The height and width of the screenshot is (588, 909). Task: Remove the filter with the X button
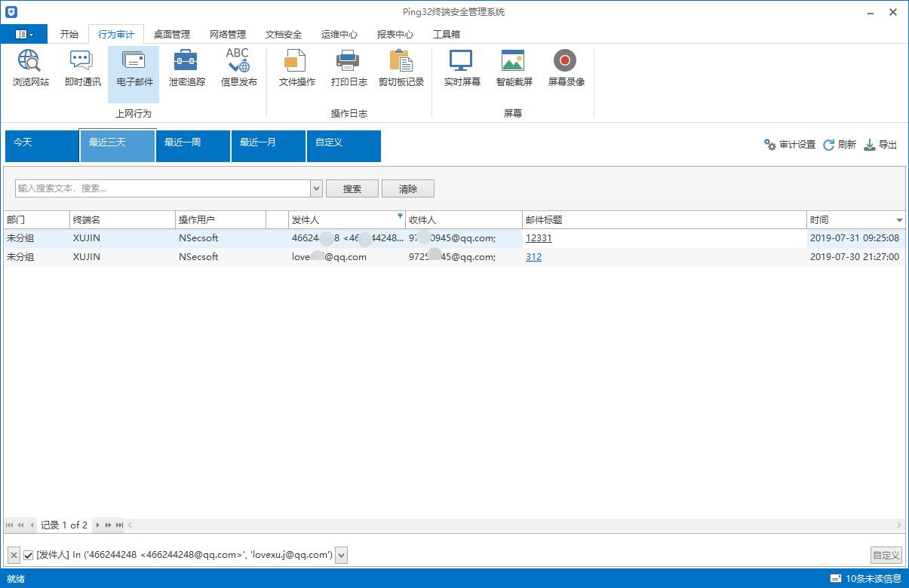pyautogui.click(x=13, y=556)
